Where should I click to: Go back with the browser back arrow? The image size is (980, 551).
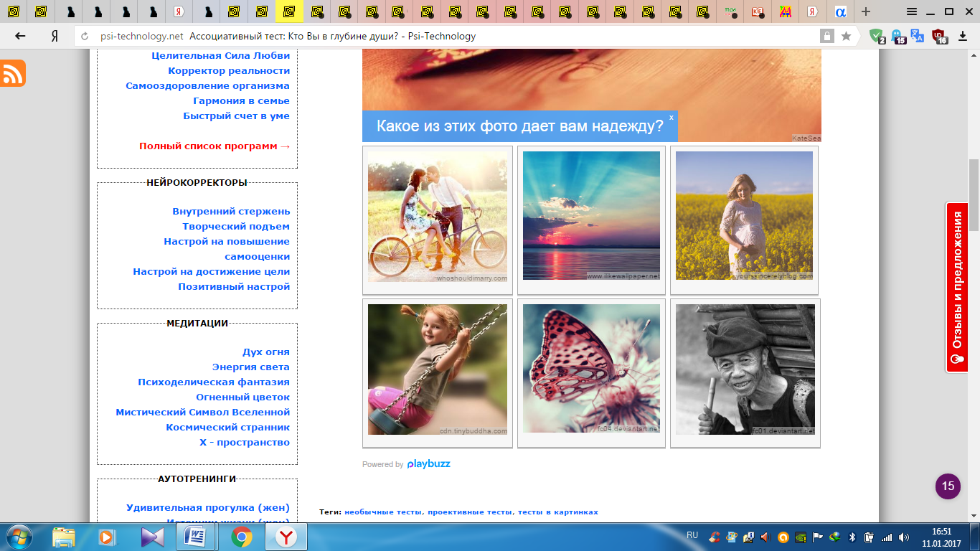click(x=20, y=36)
